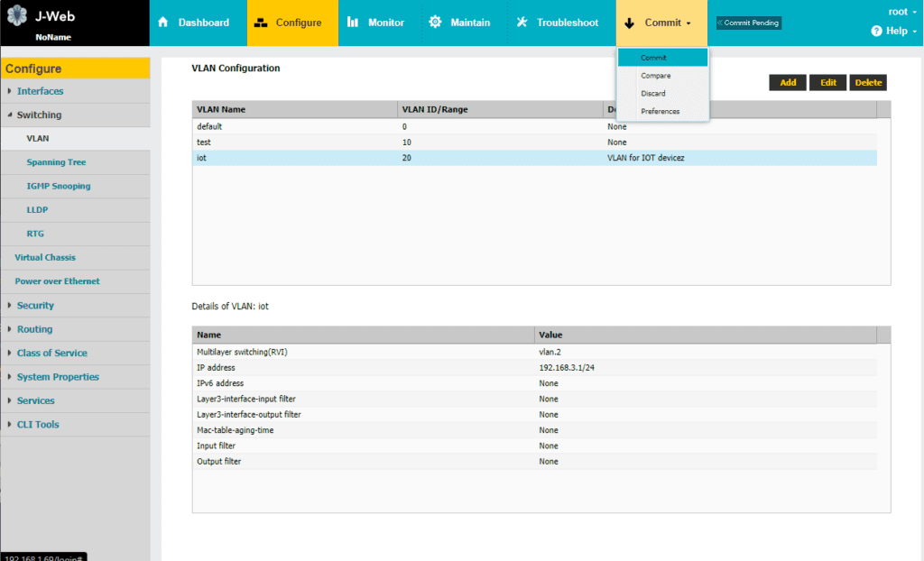
Task: Click the Multilayer switching(RVI) row
Action: click(534, 352)
